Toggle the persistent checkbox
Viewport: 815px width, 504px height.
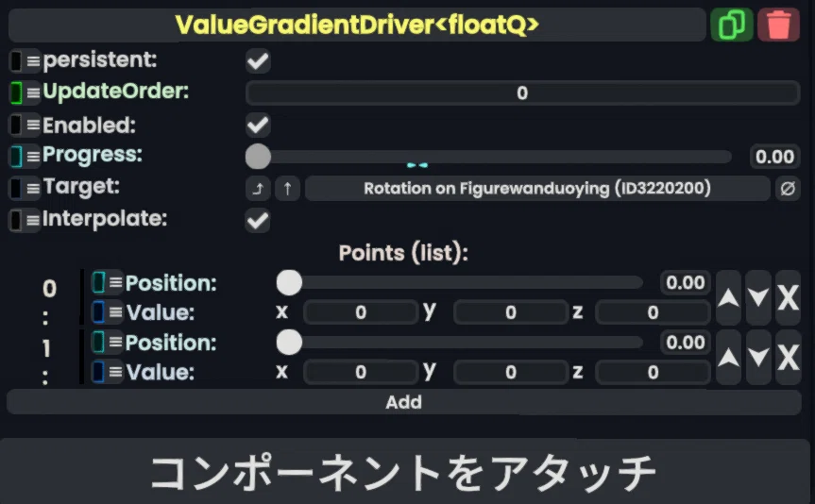(x=258, y=61)
